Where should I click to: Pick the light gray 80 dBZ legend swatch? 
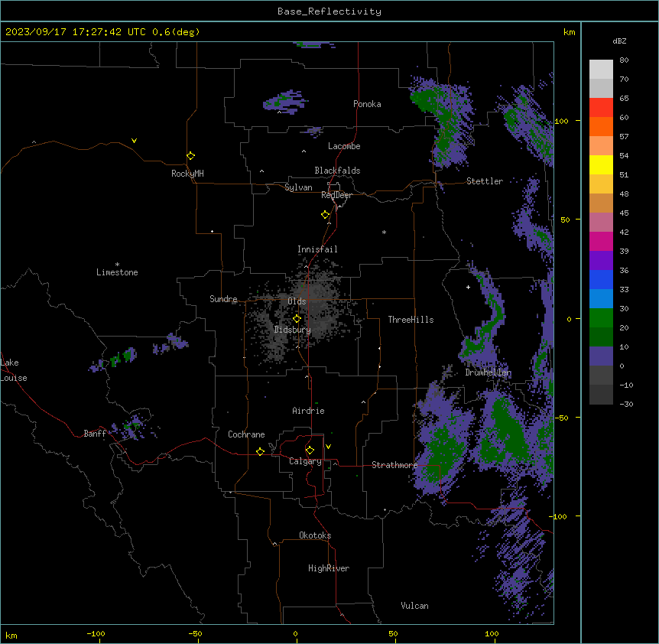pyautogui.click(x=601, y=70)
